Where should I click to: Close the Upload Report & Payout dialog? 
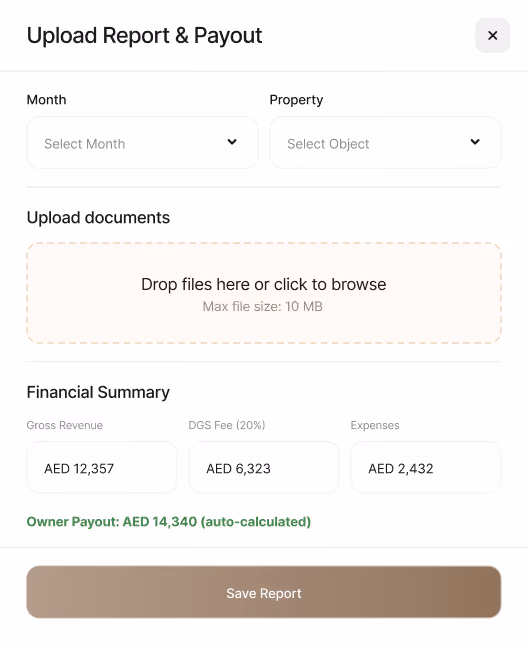coord(492,35)
